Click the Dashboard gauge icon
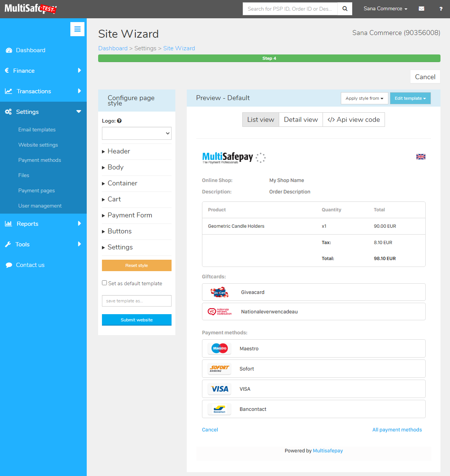Screen dimensions: 450x476 (9, 50)
